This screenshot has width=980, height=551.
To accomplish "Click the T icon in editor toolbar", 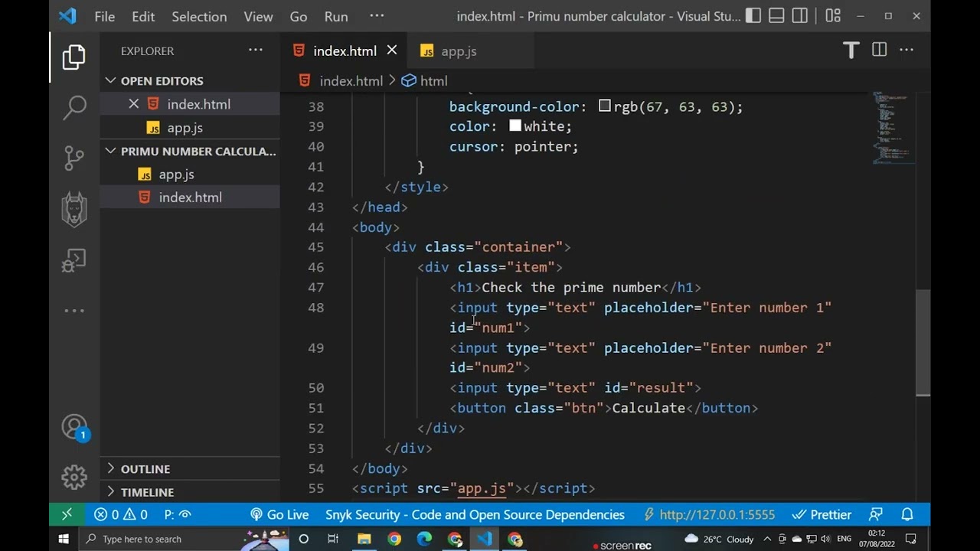I will 851,51.
